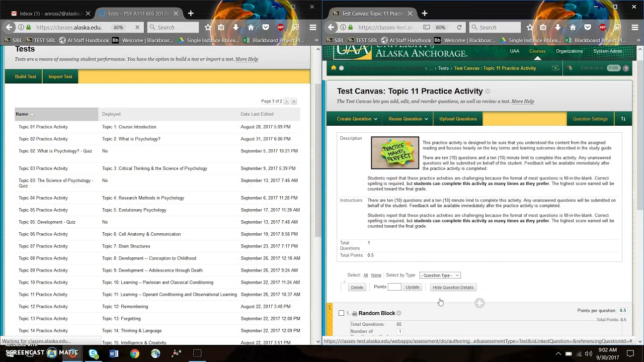This screenshot has width=644, height=362.
Task: Open downloads arrow in right Firefox window
Action: (557, 27)
